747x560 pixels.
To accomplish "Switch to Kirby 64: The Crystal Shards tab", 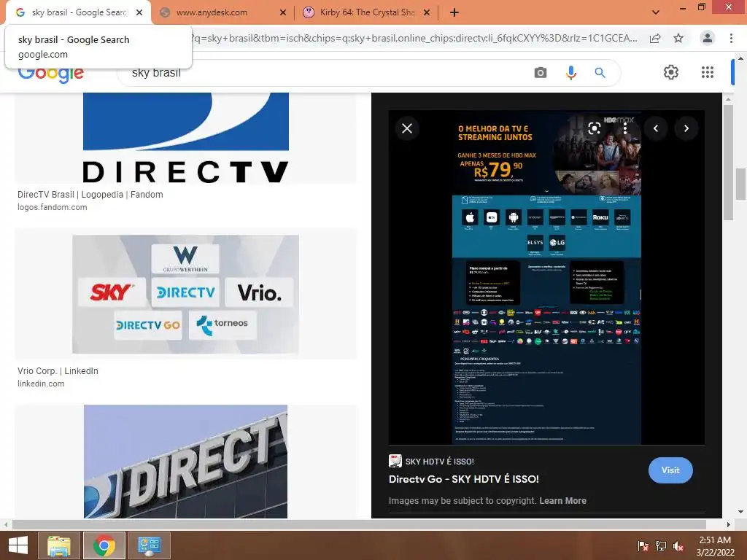I will tap(367, 12).
